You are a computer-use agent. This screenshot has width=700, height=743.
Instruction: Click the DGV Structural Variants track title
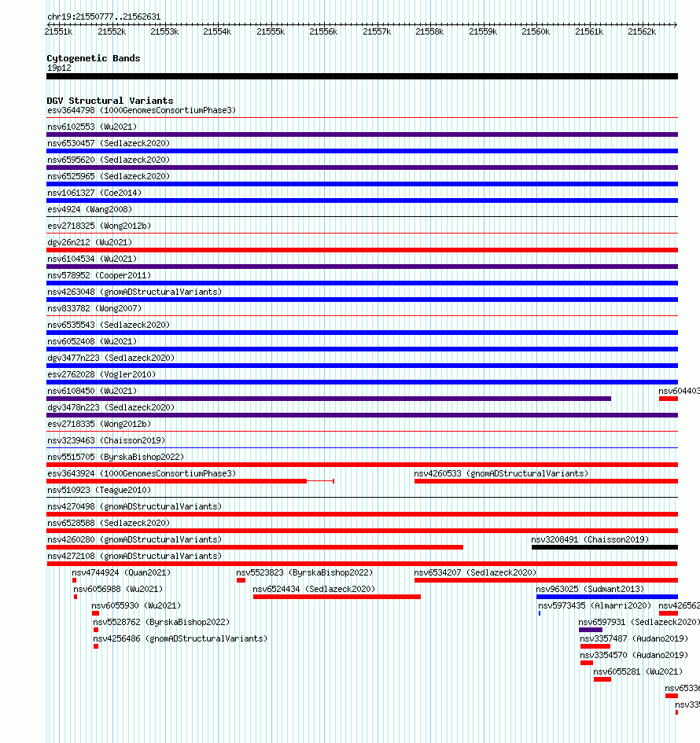click(110, 101)
